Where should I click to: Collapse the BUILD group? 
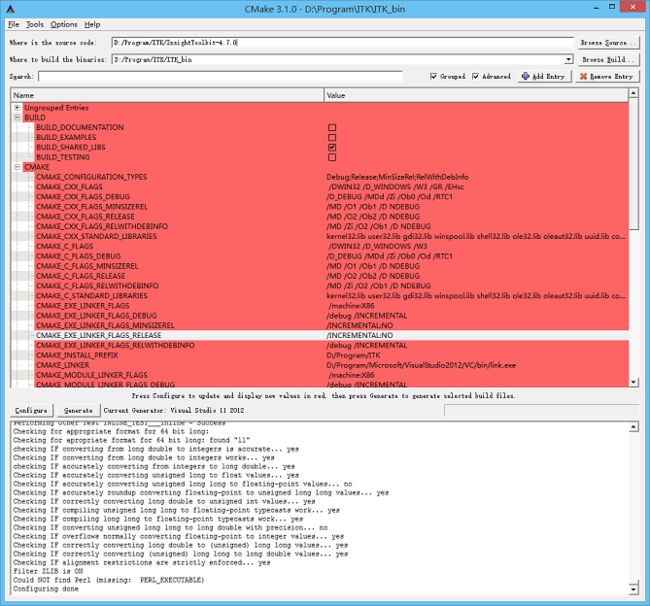(x=17, y=117)
